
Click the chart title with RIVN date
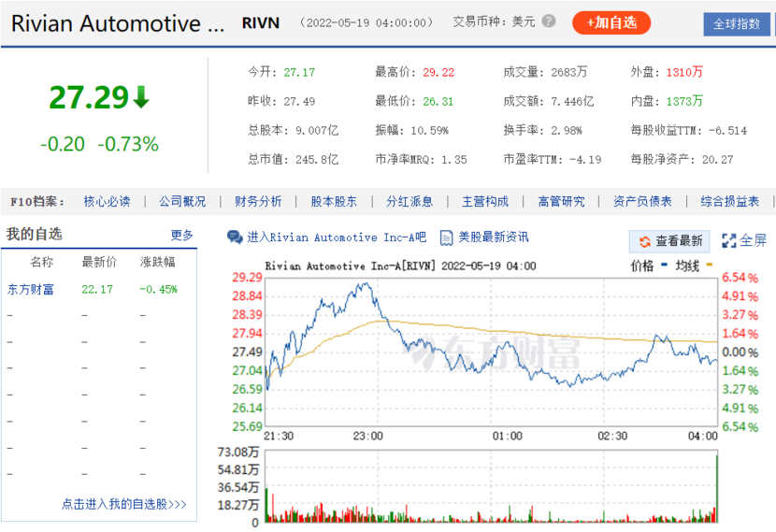400,266
